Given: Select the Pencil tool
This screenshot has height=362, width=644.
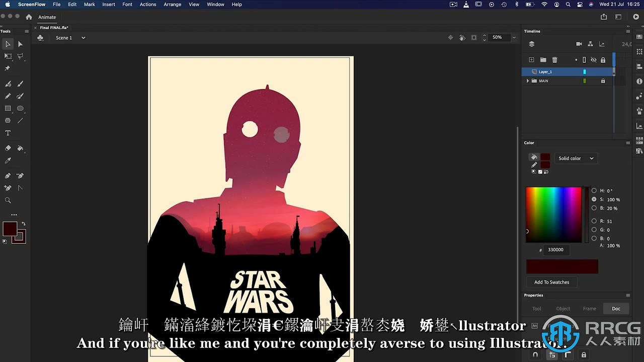Looking at the screenshot, I should point(8,96).
